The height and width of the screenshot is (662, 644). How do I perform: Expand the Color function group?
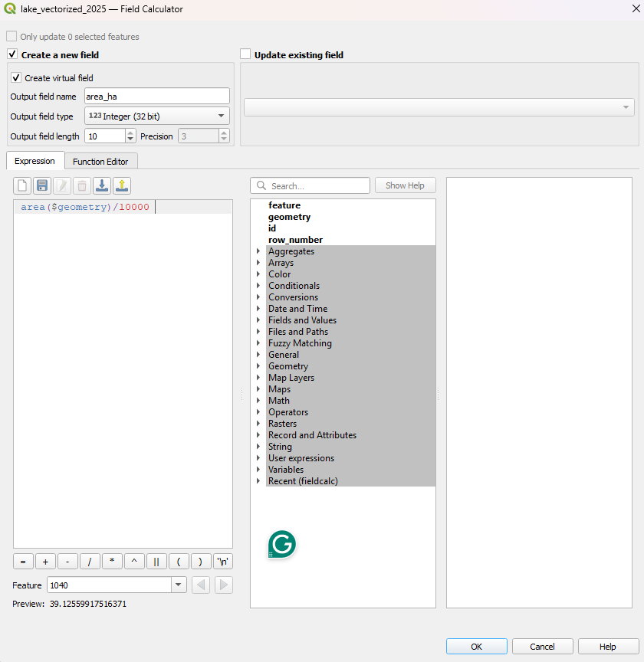pos(258,274)
